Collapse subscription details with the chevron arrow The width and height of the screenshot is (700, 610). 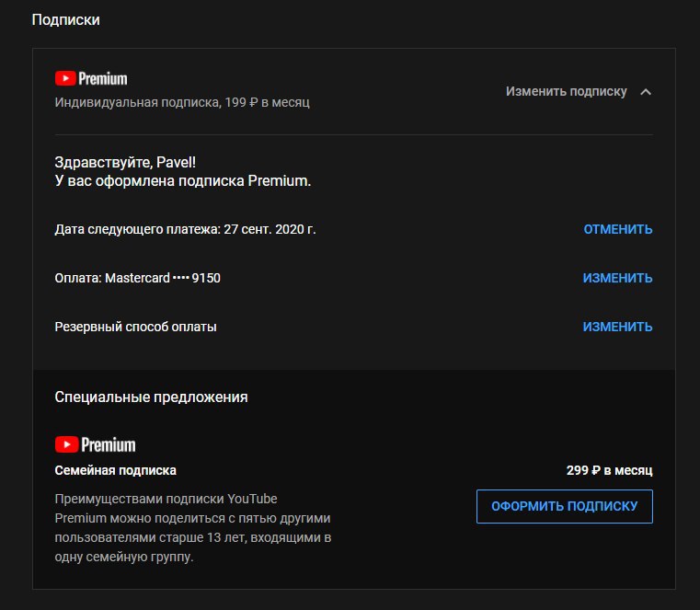pyautogui.click(x=646, y=92)
